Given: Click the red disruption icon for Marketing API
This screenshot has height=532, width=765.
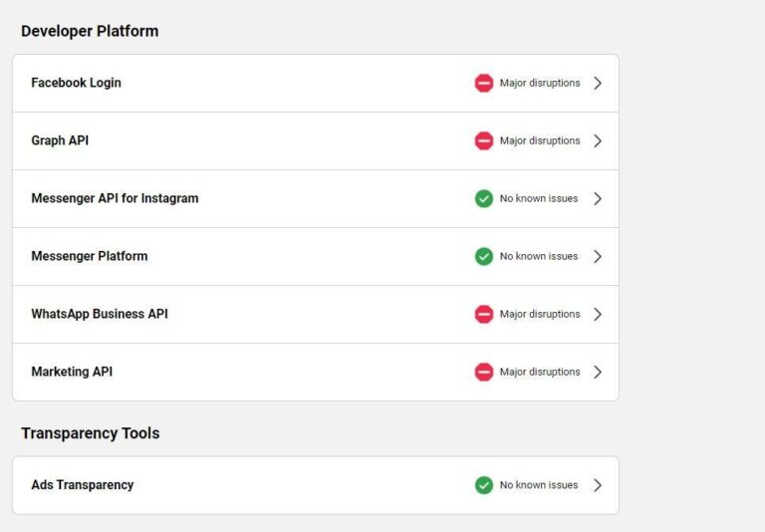Looking at the screenshot, I should click(x=484, y=372).
